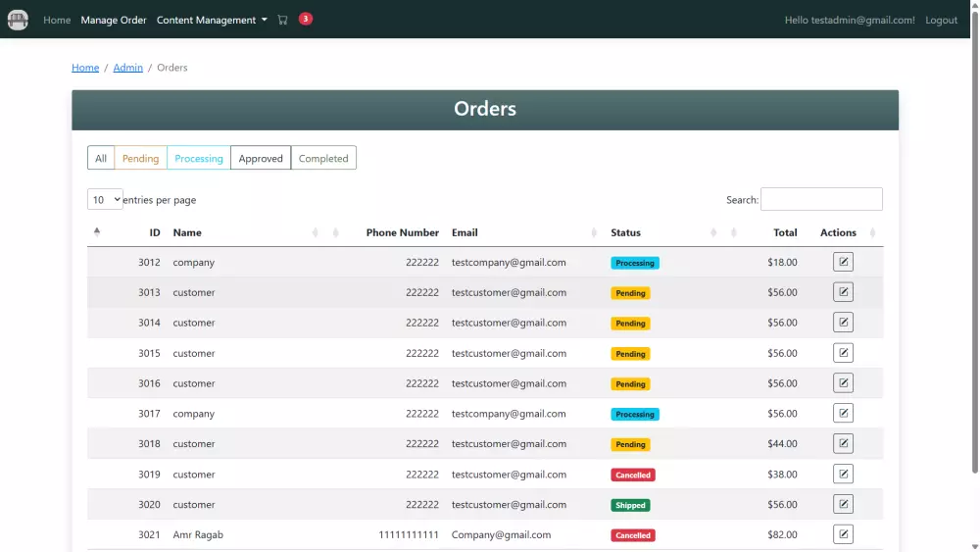Open the shopping cart icon in navbar
This screenshot has width=980, height=552.
(x=282, y=20)
